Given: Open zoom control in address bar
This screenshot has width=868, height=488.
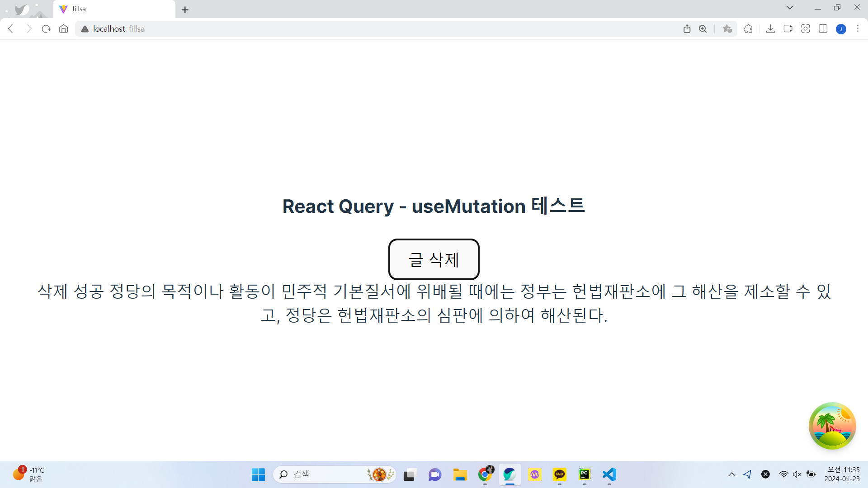Looking at the screenshot, I should pyautogui.click(x=703, y=29).
